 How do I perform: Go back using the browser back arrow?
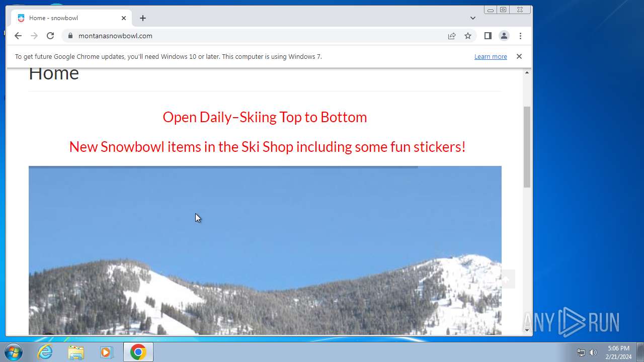click(x=18, y=36)
